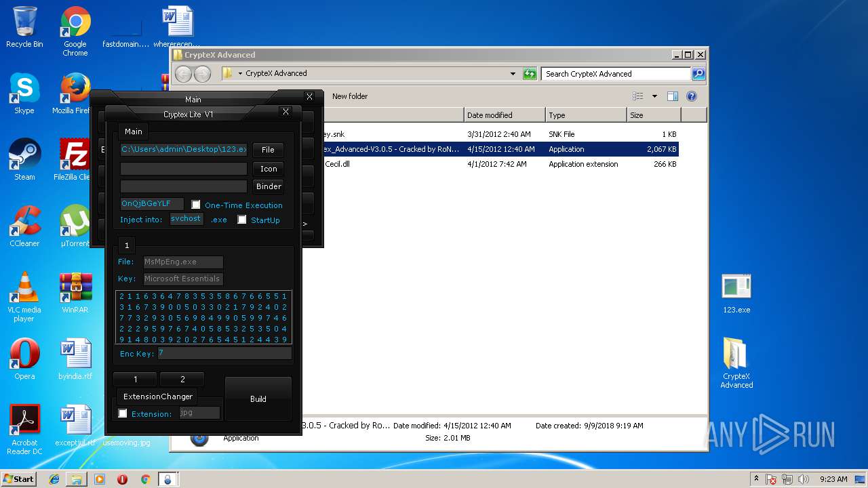Click the Binder button

point(269,186)
